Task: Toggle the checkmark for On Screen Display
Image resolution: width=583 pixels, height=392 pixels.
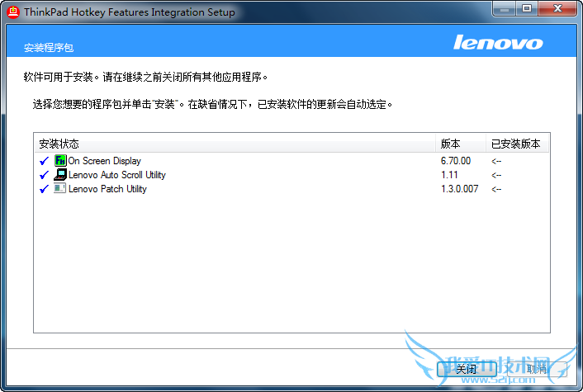Action: pos(44,161)
